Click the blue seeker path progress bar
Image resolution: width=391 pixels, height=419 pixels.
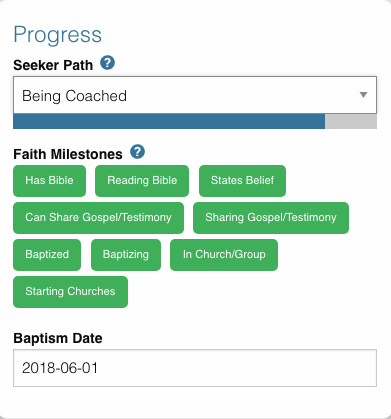(169, 121)
